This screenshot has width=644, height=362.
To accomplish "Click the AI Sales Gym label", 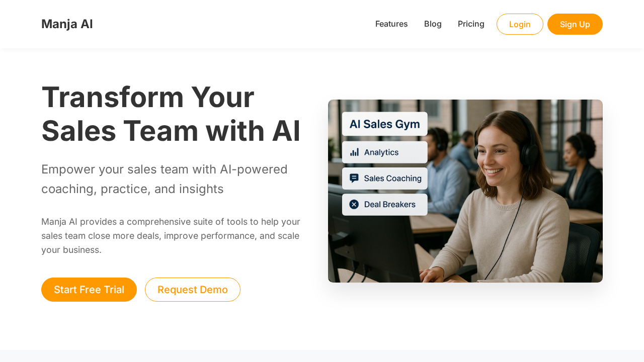I will tap(385, 124).
